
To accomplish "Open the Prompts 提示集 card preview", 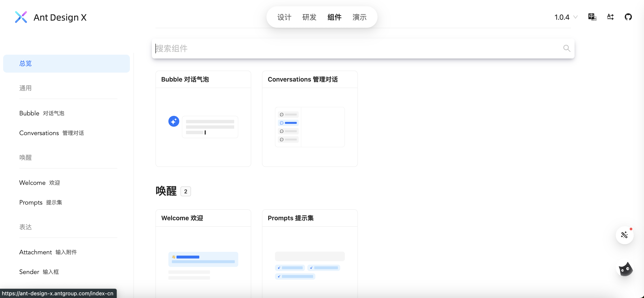I will (x=309, y=265).
